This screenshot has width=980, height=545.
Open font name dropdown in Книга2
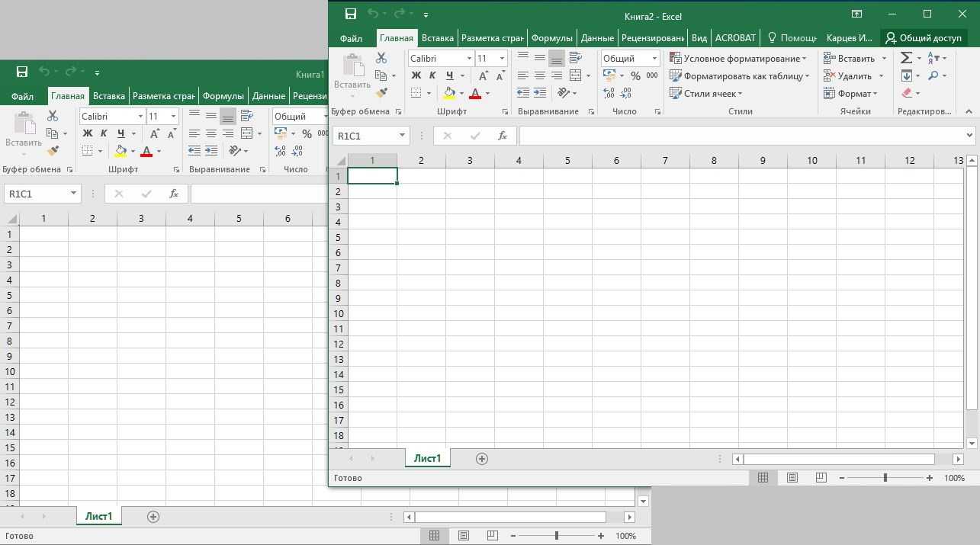pyautogui.click(x=469, y=58)
